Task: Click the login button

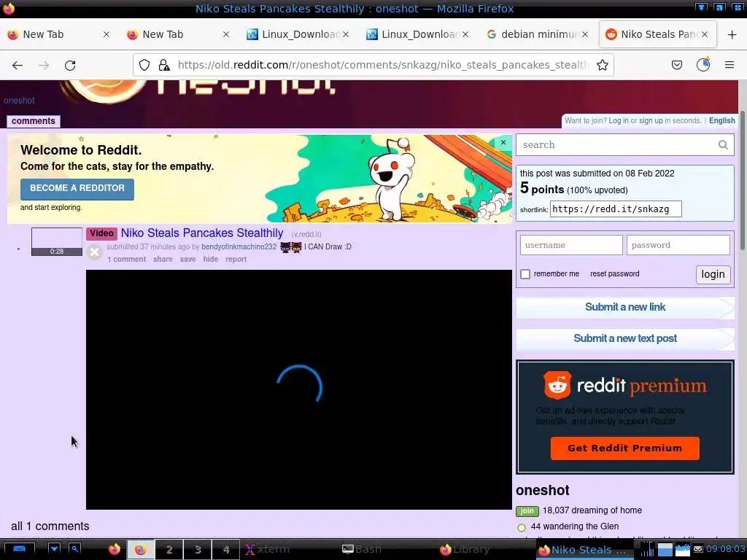Action: [713, 274]
